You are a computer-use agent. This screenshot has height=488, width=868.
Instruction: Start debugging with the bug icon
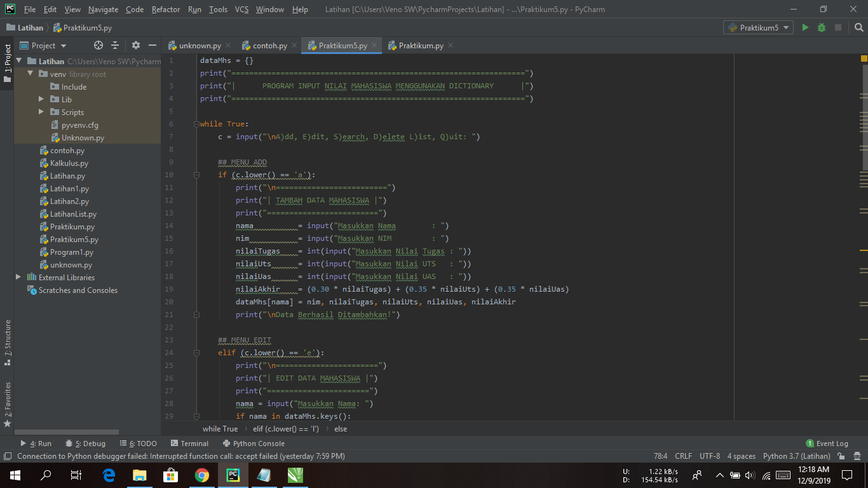pyautogui.click(x=822, y=28)
